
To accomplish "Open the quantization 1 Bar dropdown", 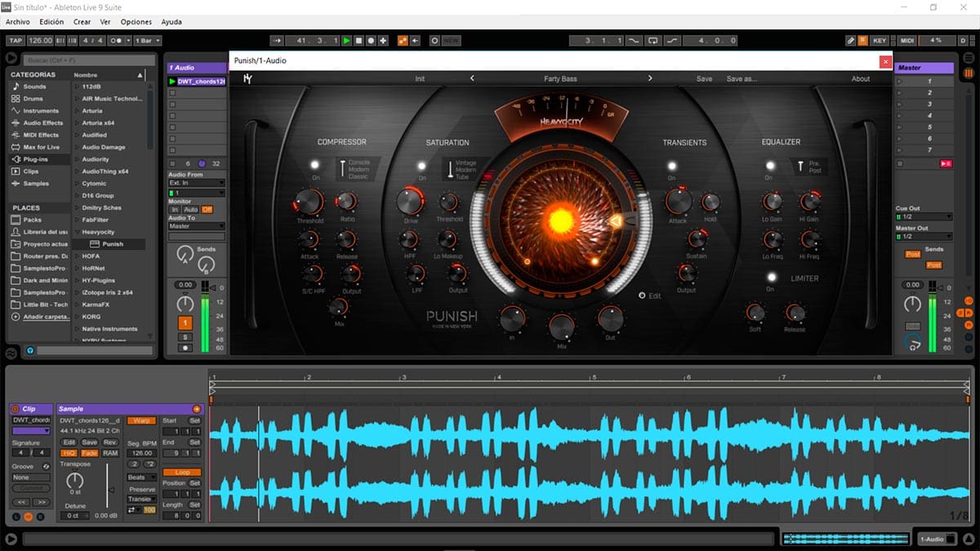I will 147,40.
